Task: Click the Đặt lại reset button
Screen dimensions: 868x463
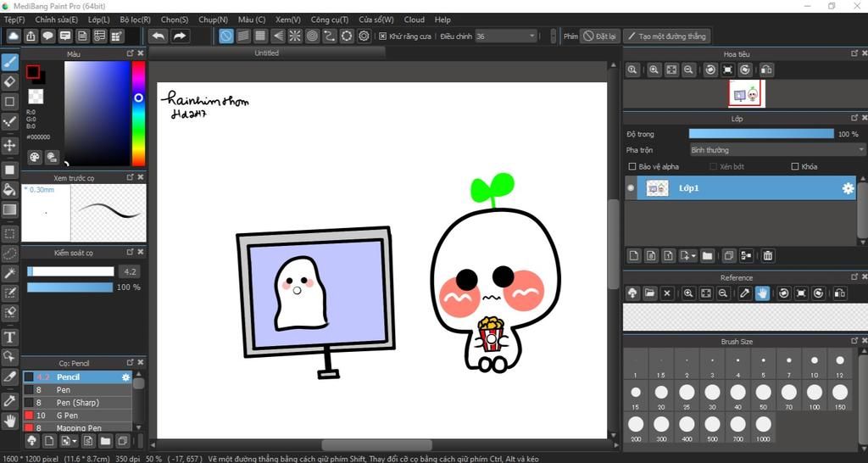Action: tap(600, 36)
